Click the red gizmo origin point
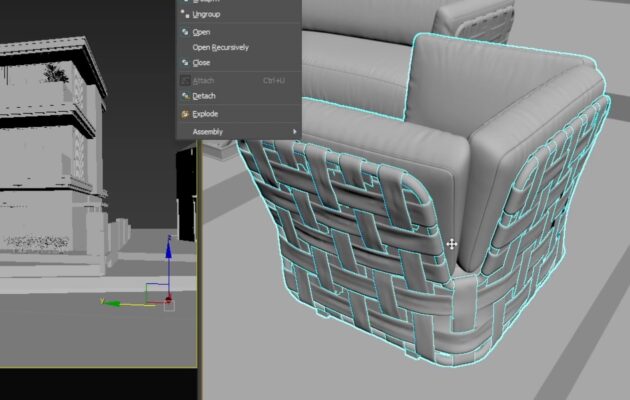Viewport: 630px width, 400px height. (168, 299)
